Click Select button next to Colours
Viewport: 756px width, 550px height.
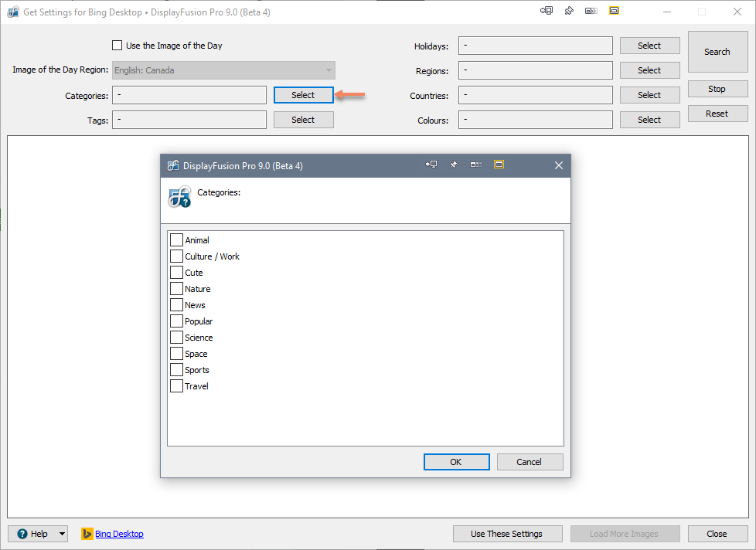[649, 120]
